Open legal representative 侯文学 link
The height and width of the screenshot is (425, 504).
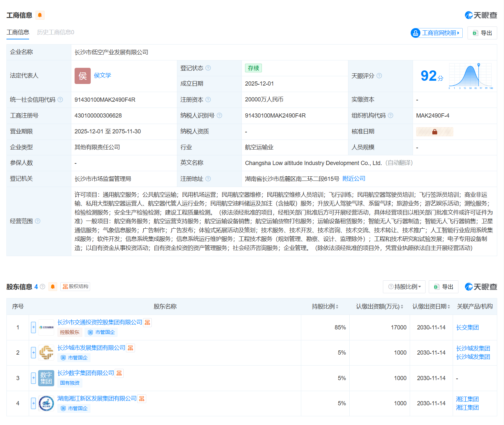click(x=102, y=76)
